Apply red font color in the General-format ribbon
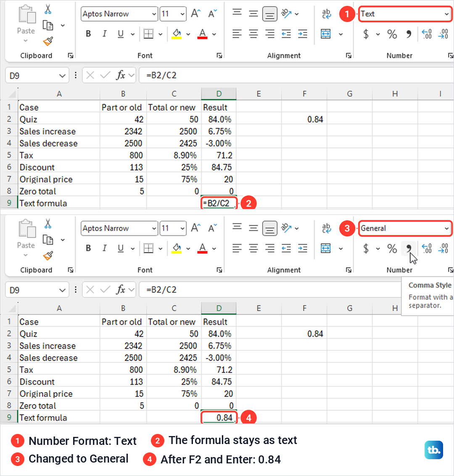This screenshot has width=454, height=476. (x=203, y=248)
